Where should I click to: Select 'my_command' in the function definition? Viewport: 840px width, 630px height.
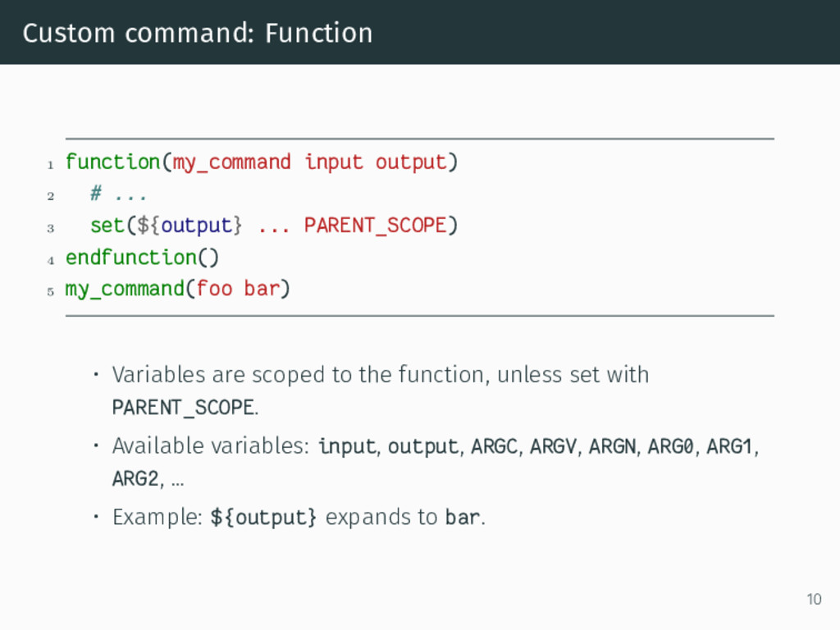231,163
